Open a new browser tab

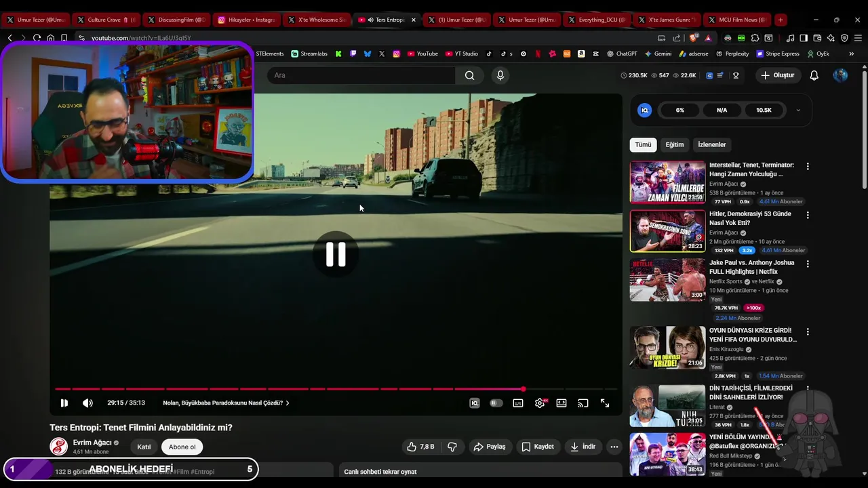click(781, 20)
